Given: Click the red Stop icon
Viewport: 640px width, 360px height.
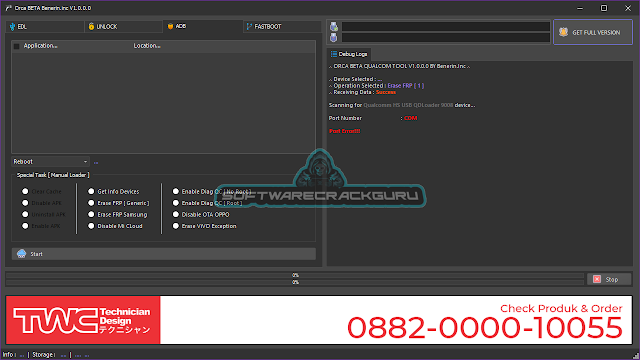Looking at the screenshot, I should [x=597, y=279].
